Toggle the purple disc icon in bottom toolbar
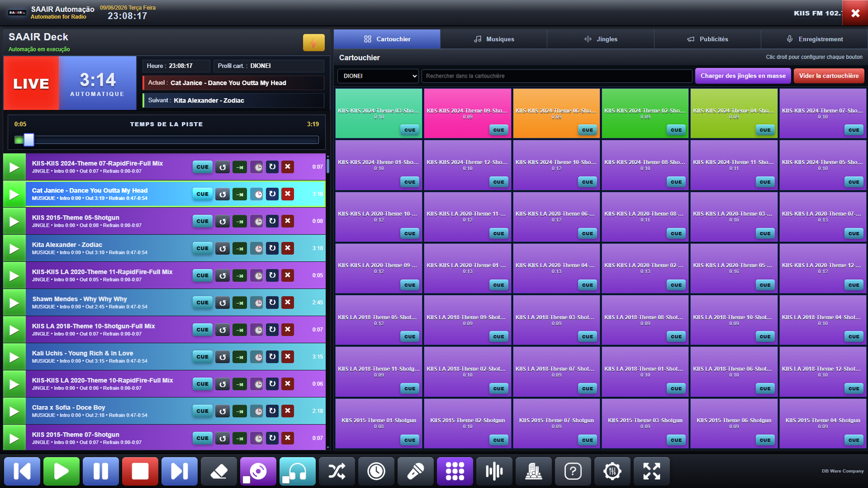The height and width of the screenshot is (488, 868). 258,471
